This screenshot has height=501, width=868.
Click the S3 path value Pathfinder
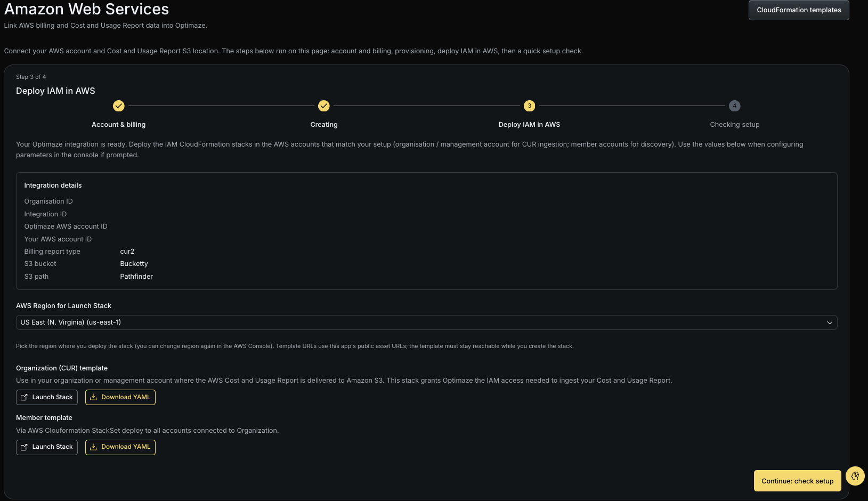click(136, 277)
